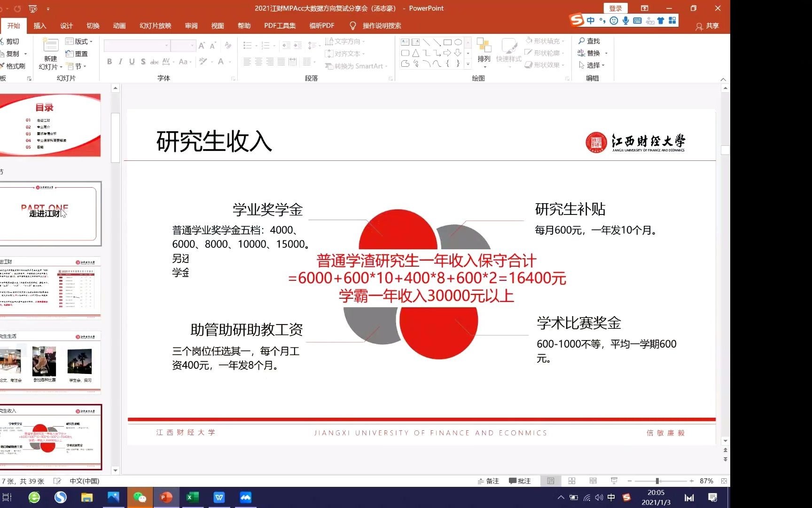Image resolution: width=812 pixels, height=508 pixels.
Task: Open File Explorer from the taskbar
Action: tap(87, 497)
